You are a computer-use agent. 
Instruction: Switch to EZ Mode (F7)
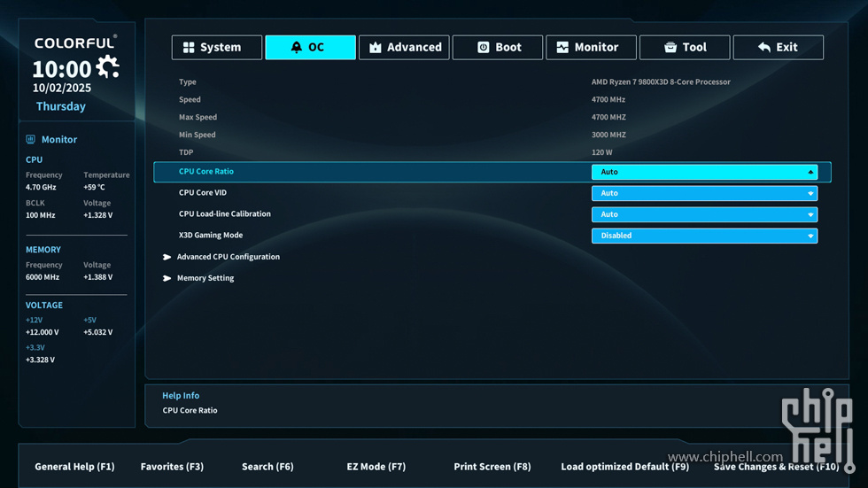376,467
